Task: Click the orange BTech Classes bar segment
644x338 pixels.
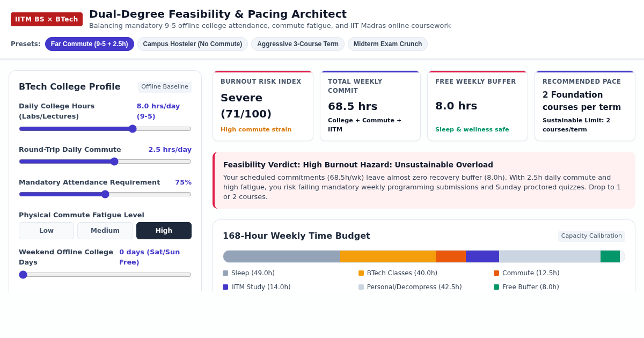Action: [x=388, y=256]
